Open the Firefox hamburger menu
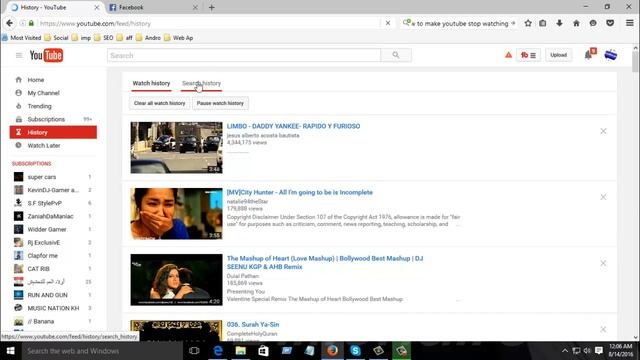Viewport: 640px width, 360px height. [630, 23]
